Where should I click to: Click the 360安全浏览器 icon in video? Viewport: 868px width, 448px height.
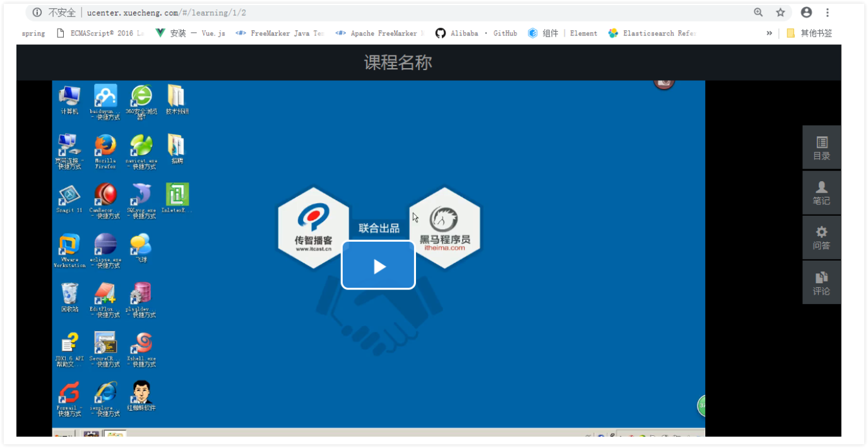pos(141,102)
